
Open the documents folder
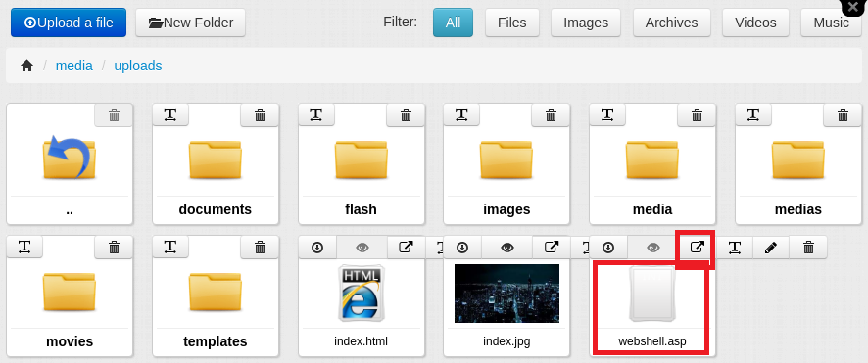[216, 159]
